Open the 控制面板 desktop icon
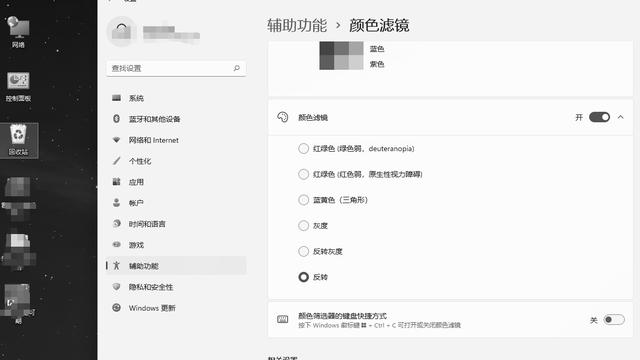 click(18, 86)
